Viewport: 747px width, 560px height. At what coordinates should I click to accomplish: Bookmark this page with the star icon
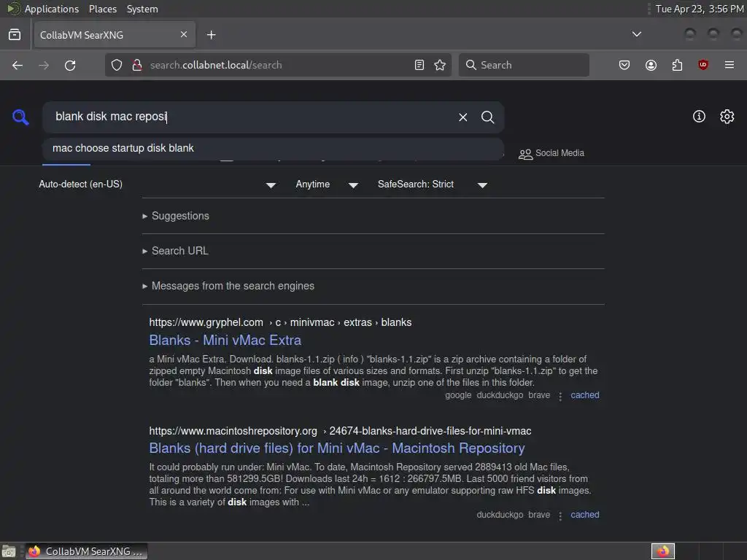point(440,65)
